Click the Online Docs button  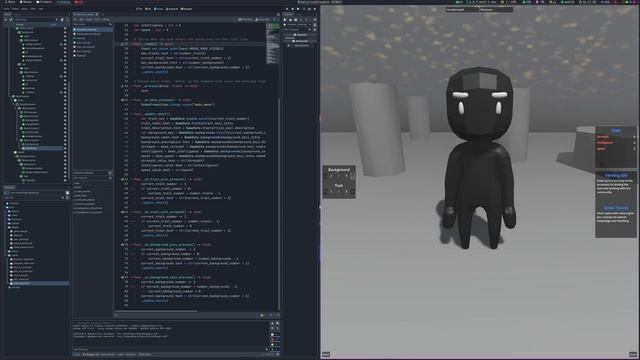point(246,19)
